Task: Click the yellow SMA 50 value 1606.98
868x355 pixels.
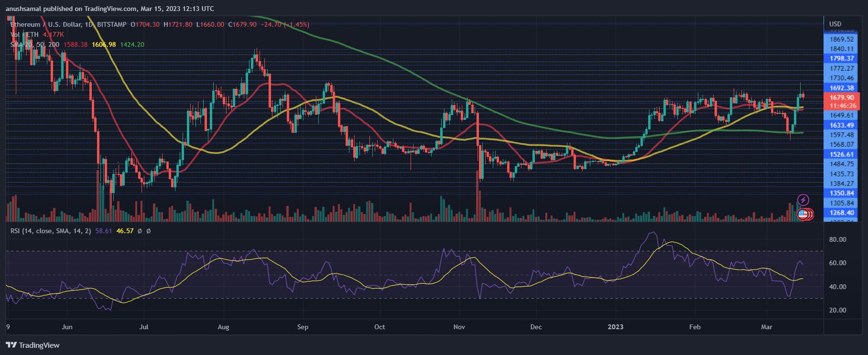Action: tap(104, 44)
